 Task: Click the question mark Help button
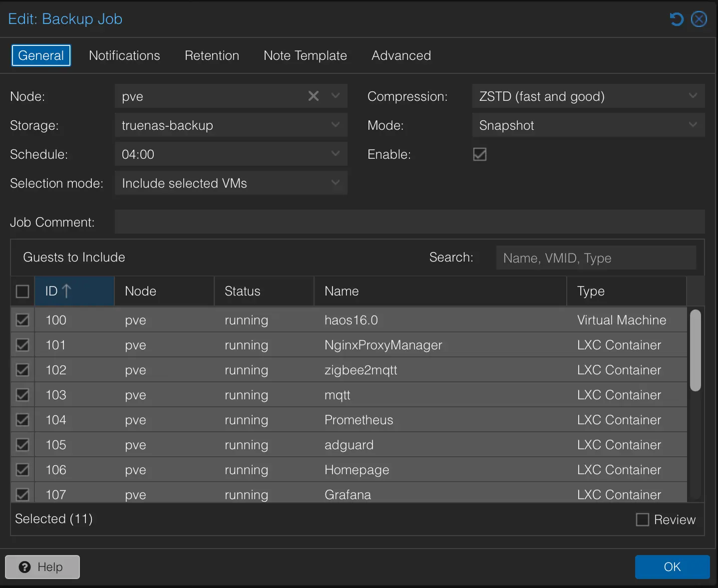point(42,567)
